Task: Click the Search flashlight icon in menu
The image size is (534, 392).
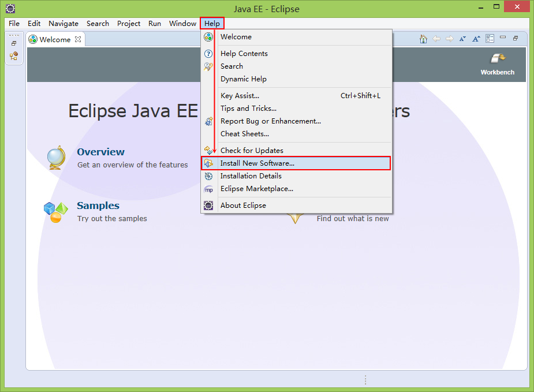Action: point(208,66)
